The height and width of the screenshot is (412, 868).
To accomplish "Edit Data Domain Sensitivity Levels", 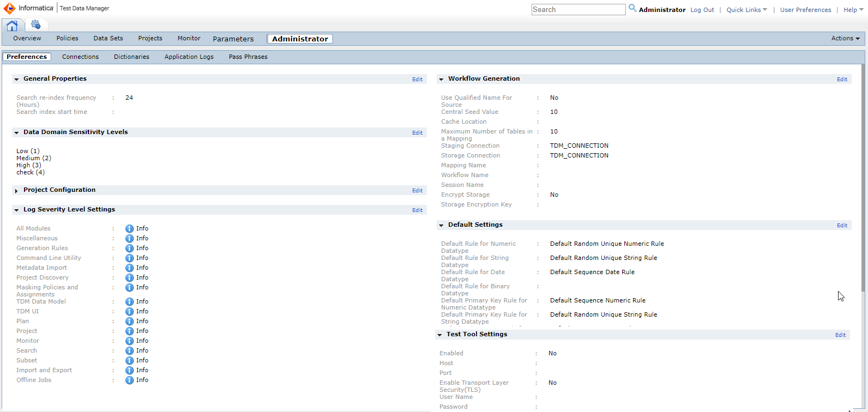I will 417,133.
